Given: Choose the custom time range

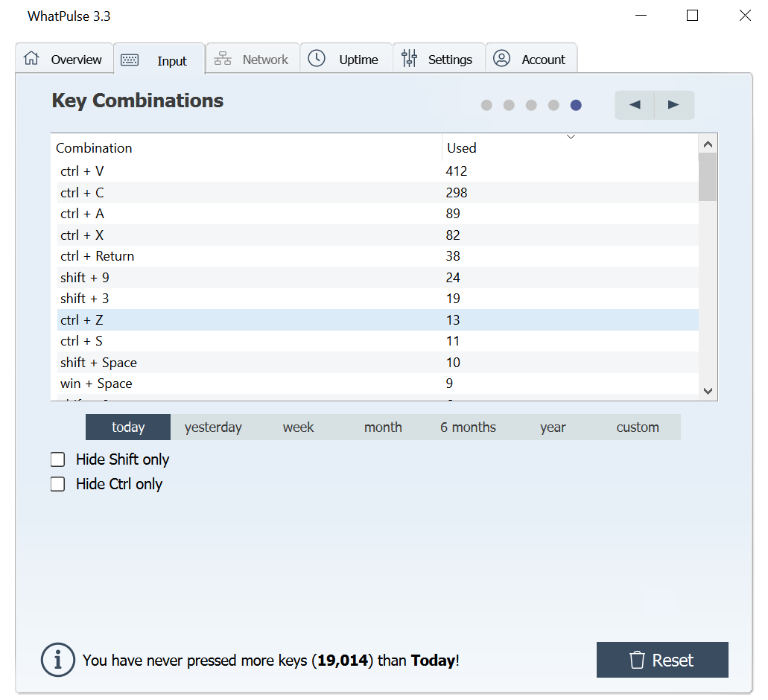Looking at the screenshot, I should [638, 427].
